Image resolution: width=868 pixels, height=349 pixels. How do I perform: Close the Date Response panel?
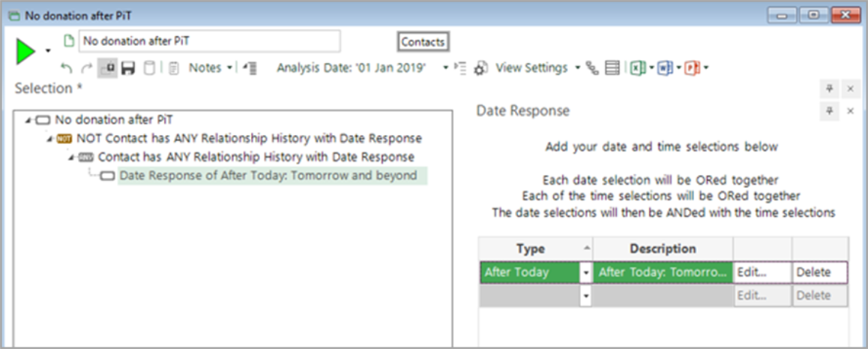[850, 111]
